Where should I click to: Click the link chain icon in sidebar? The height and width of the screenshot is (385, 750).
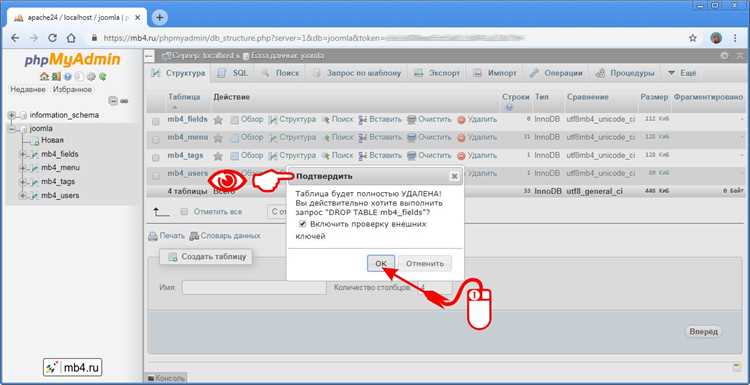pyautogui.click(x=124, y=101)
